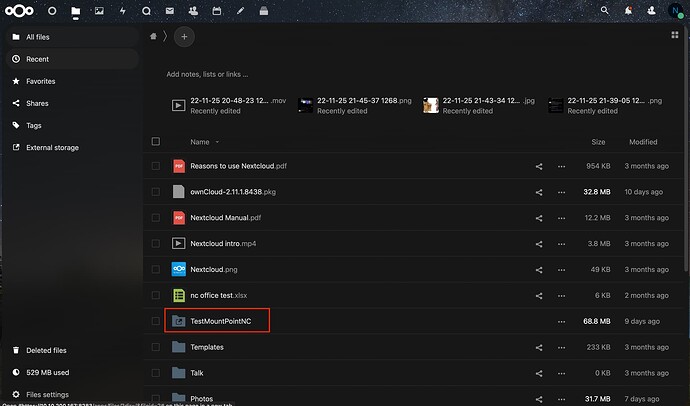The image size is (690, 406).
Task: Switch to grid view
Action: (675, 35)
